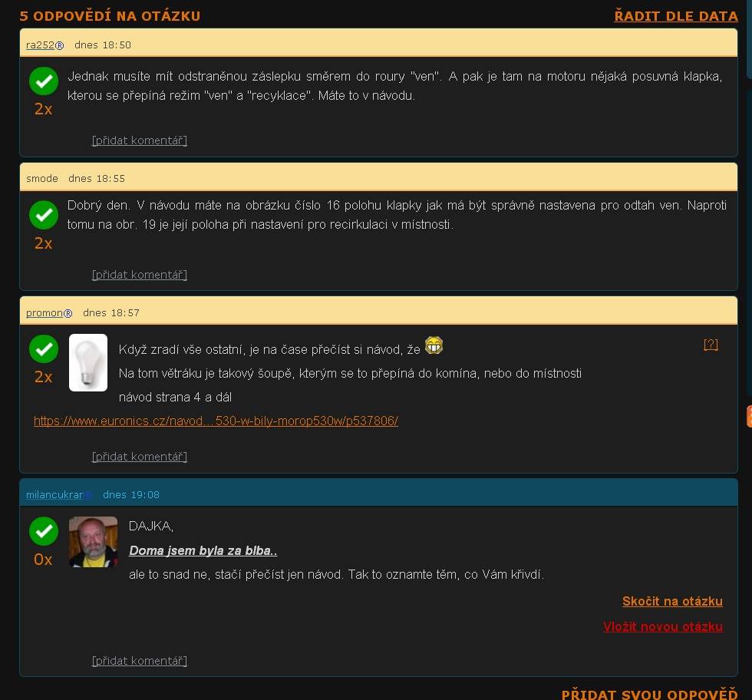The image size is (752, 700).
Task: Add comment under milancukrar's answer
Action: [x=139, y=661]
